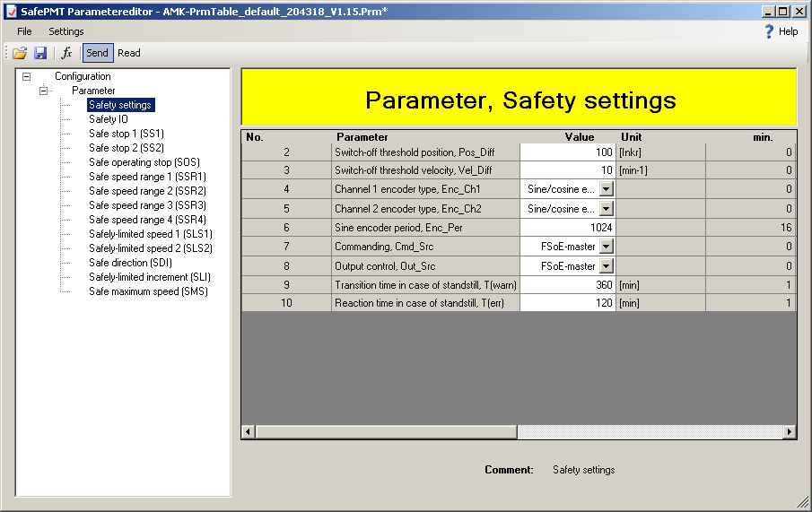Select Safe speed range 2 (SSR2)
The image size is (812, 512).
coord(147,191)
